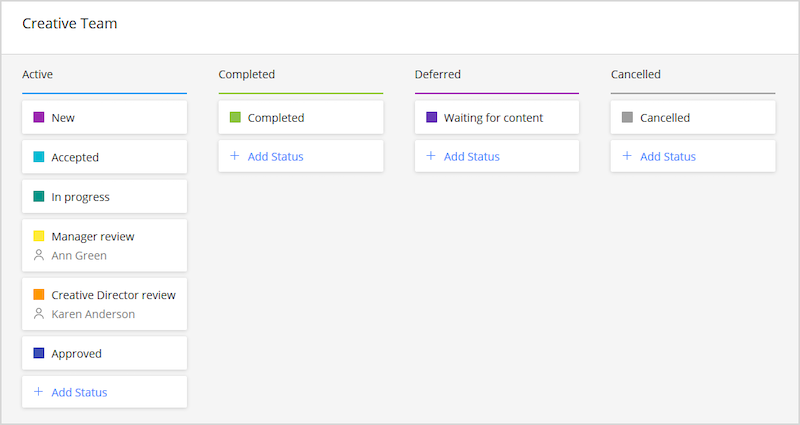Add Status link in Cancelled column
The height and width of the screenshot is (425, 800).
[x=668, y=157]
